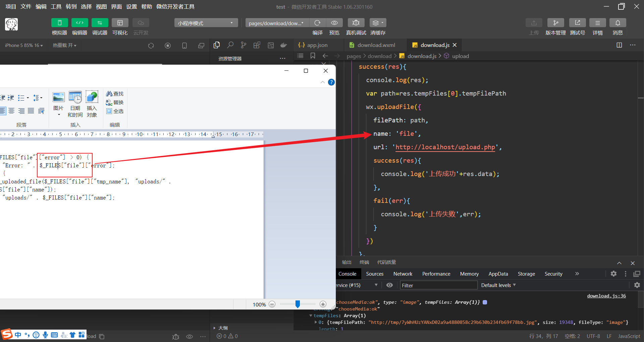The image size is (644, 342).
Task: Open the bullet list dropdown in WordPad
Action: tap(28, 98)
